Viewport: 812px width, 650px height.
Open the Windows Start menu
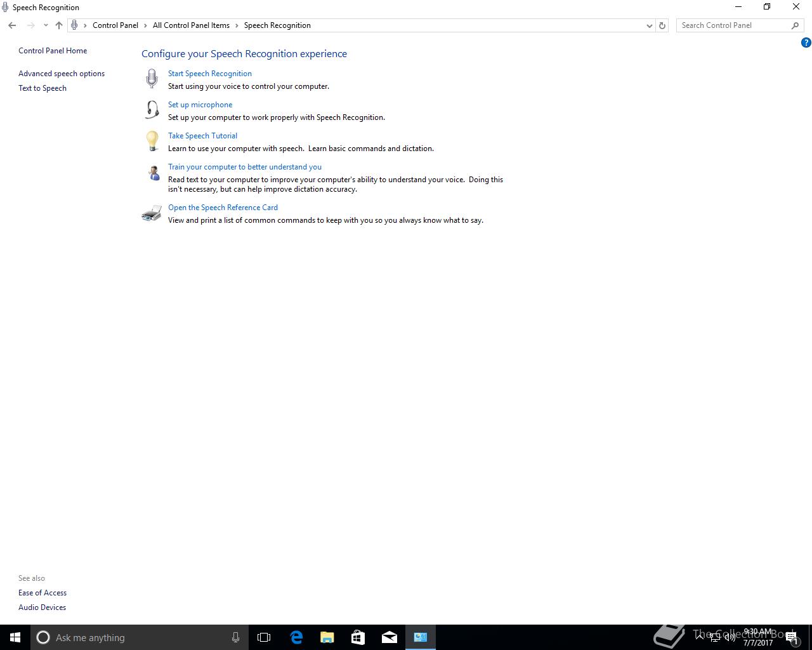coord(15,637)
